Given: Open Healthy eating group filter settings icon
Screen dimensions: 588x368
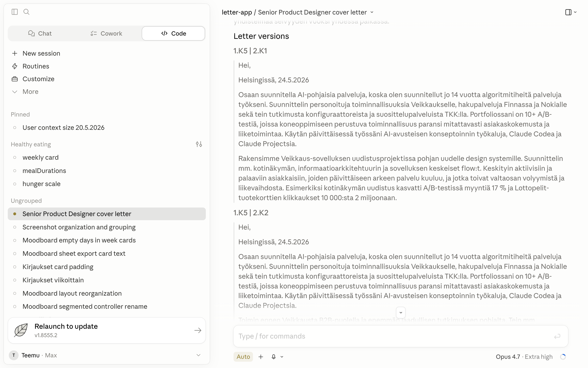Looking at the screenshot, I should [199, 144].
